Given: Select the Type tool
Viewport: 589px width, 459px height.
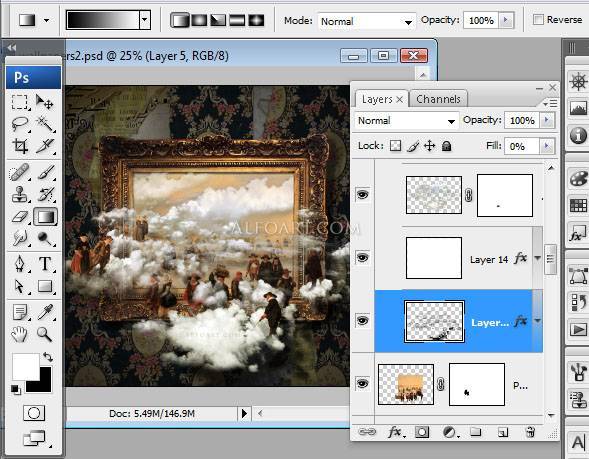Looking at the screenshot, I should [45, 264].
